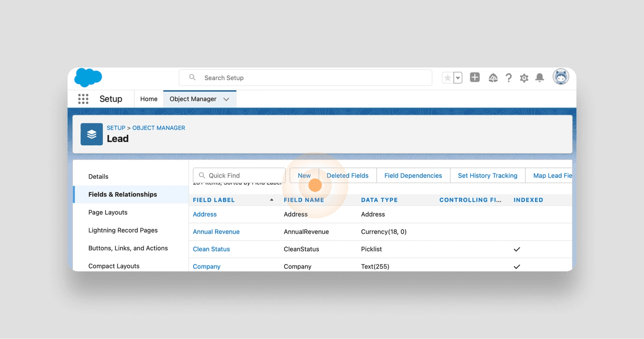Open the App Launcher grid icon
This screenshot has width=644, height=339.
[83, 99]
